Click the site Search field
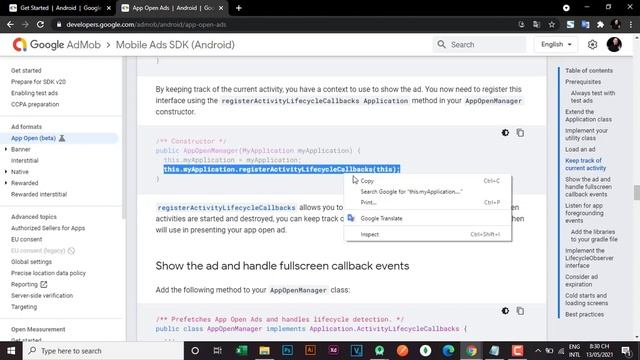 (480, 44)
